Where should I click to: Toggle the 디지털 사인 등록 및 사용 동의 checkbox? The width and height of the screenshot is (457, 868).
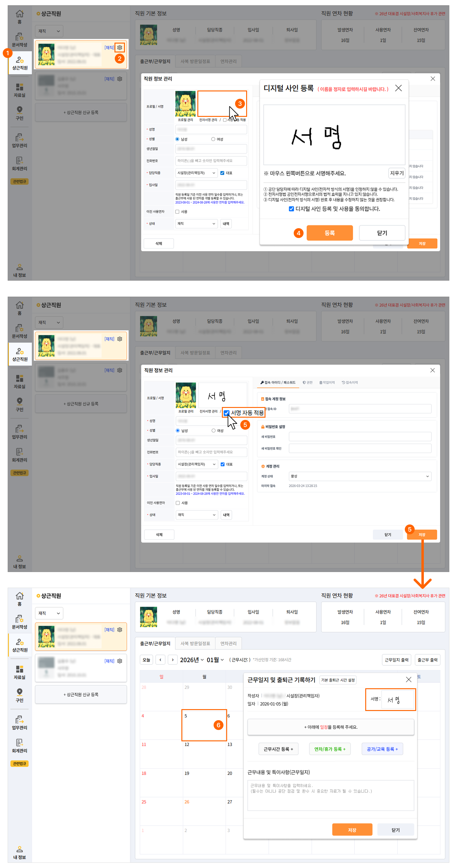pyautogui.click(x=291, y=209)
